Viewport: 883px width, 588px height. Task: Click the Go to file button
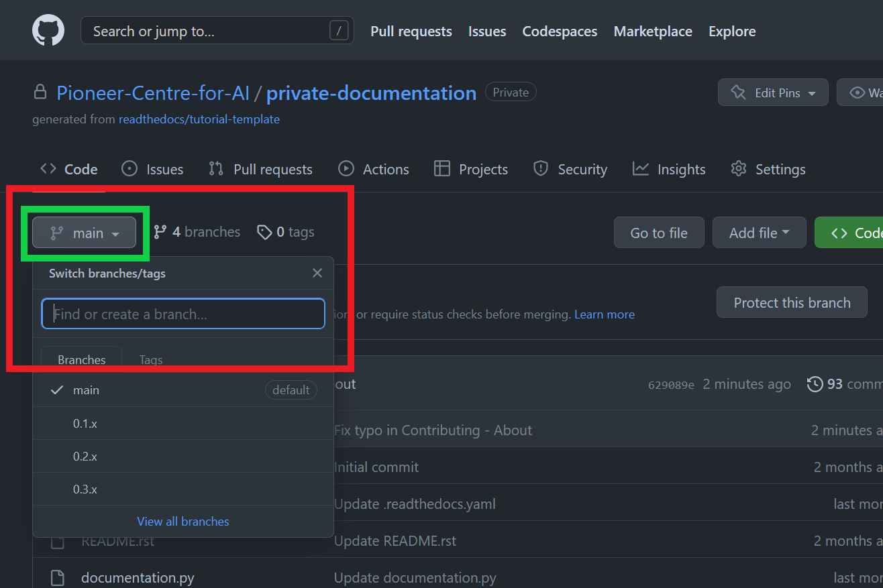[x=659, y=233]
